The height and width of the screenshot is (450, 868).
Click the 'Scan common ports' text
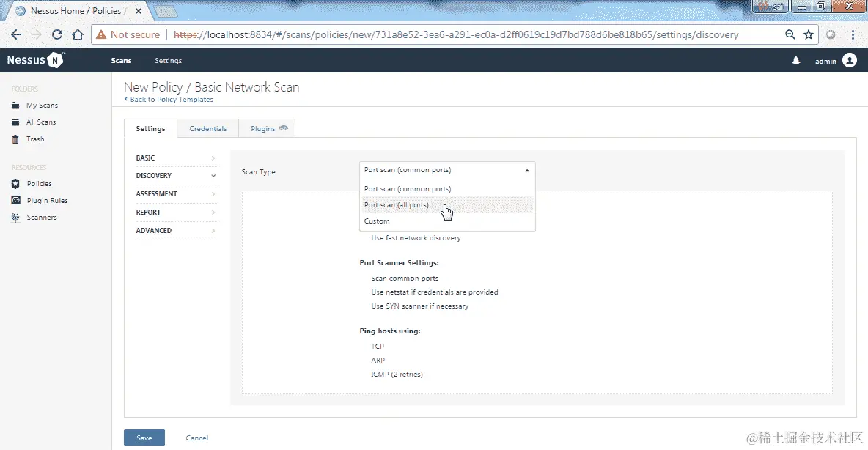pyautogui.click(x=405, y=279)
